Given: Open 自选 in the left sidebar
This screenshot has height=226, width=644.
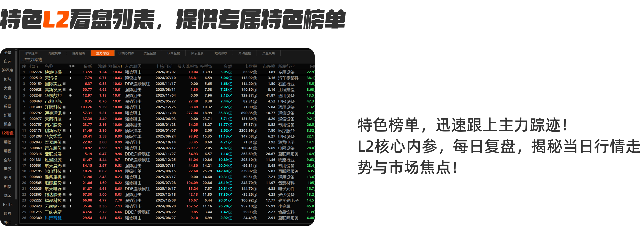Looking at the screenshot, I should [x=8, y=61].
